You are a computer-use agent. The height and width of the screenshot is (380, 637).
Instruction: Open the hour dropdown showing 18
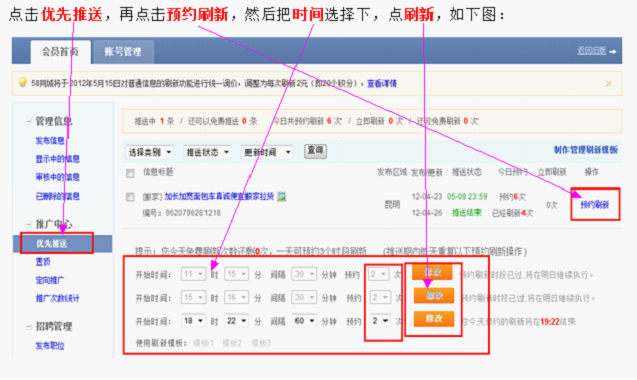(x=193, y=321)
